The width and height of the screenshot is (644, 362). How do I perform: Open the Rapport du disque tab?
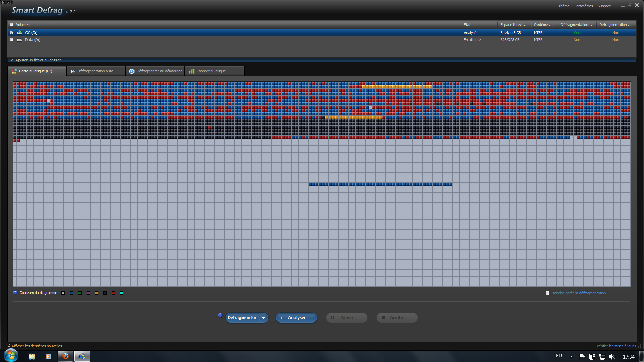click(211, 71)
